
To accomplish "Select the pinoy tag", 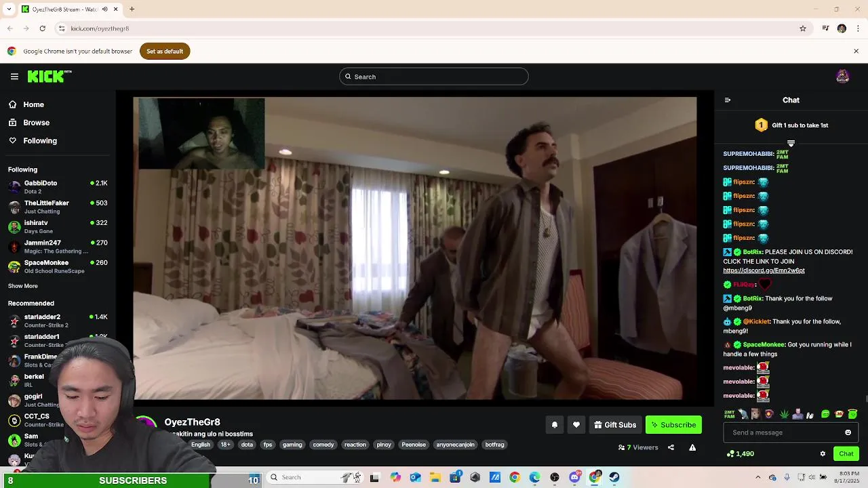I will click(384, 445).
